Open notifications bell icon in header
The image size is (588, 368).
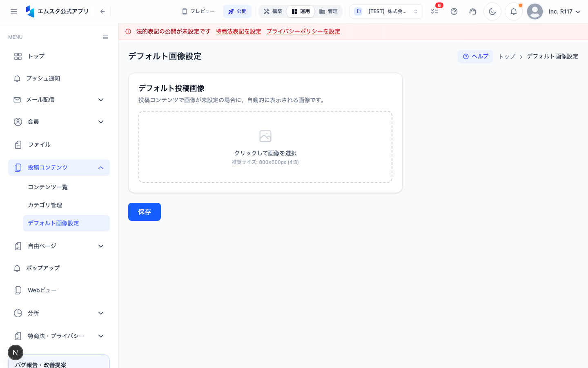[514, 11]
